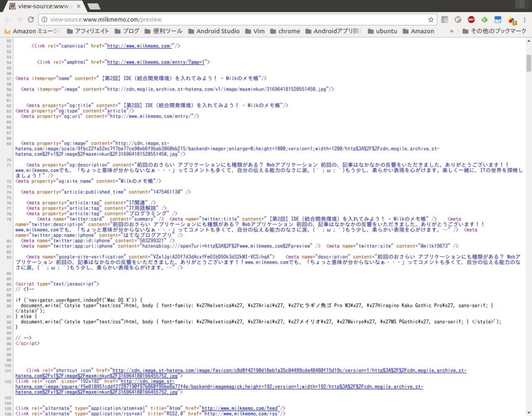532x416 pixels.
Task: Click the itemprop="image" meta text on line 59
Action: pyautogui.click(x=178, y=89)
